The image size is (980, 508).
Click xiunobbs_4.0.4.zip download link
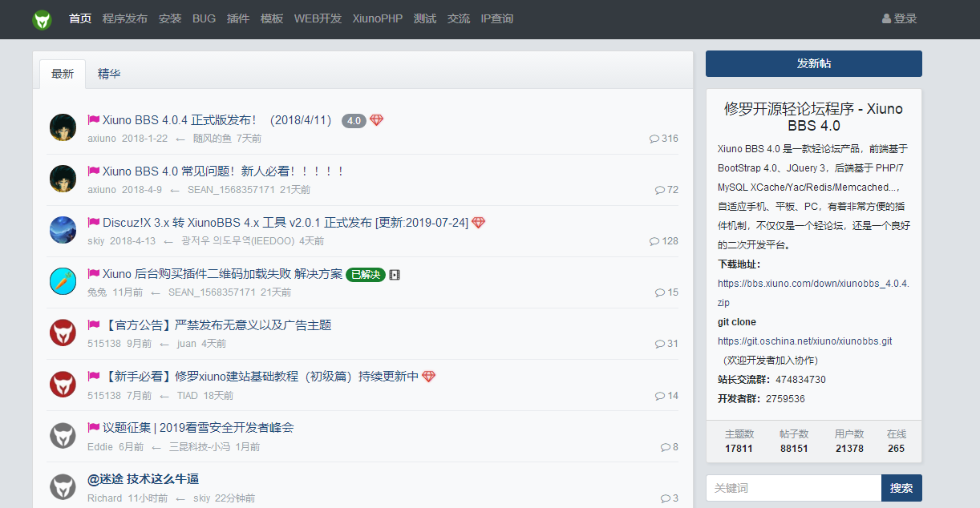tap(813, 293)
